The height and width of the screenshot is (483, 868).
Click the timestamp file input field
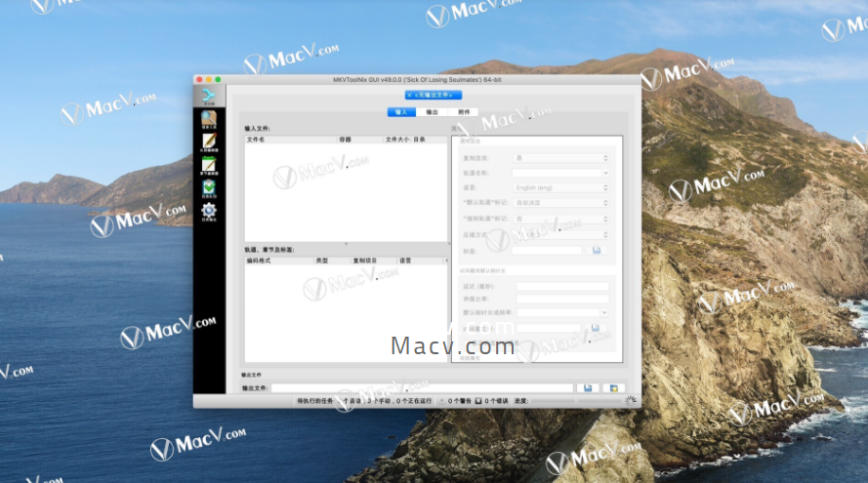548,329
